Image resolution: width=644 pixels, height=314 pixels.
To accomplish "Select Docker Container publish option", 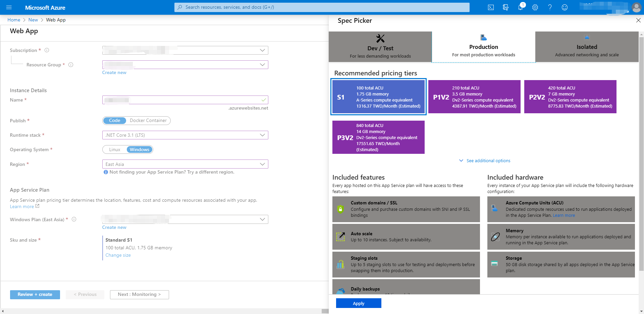I will point(148,121).
